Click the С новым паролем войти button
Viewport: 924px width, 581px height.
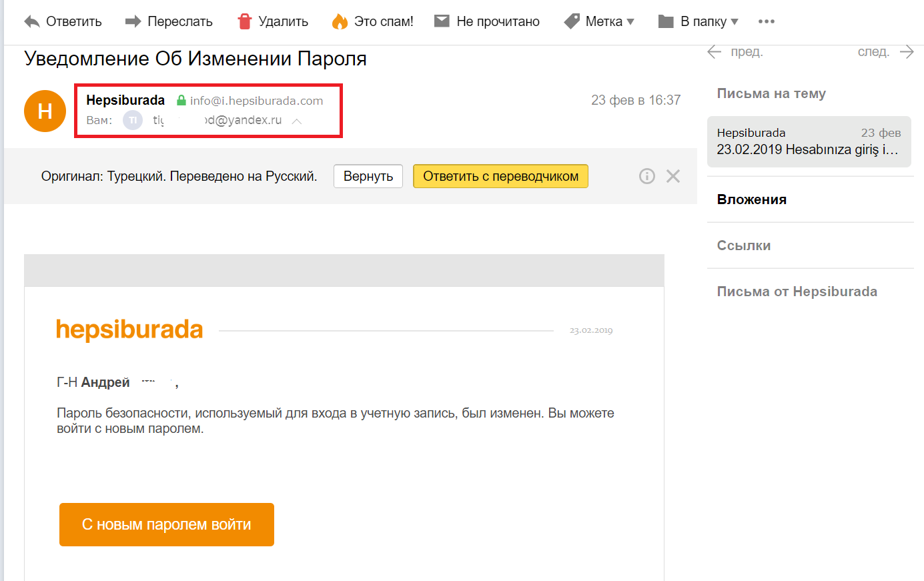tap(167, 524)
